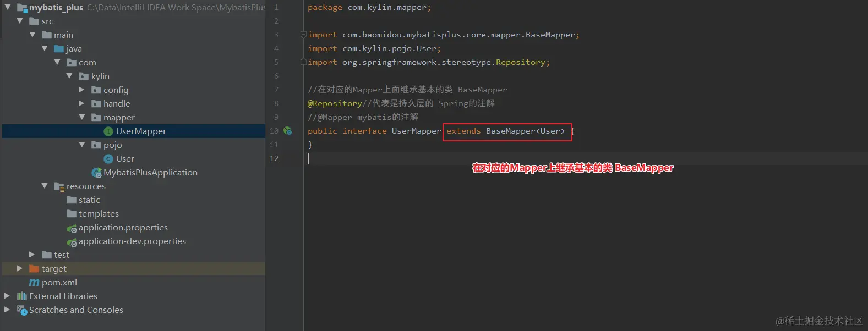Select the User class in pojo
Screen dimensions: 868x331
[x=125, y=158]
